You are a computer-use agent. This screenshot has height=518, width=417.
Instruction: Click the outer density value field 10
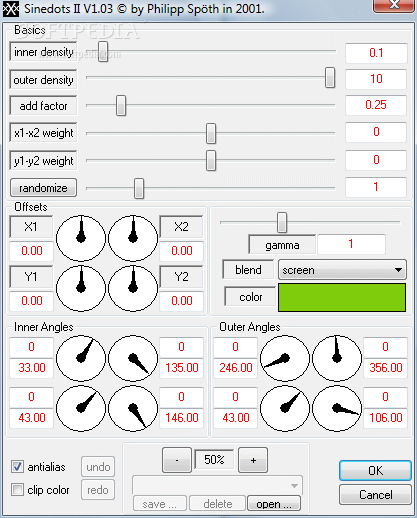pyautogui.click(x=376, y=79)
